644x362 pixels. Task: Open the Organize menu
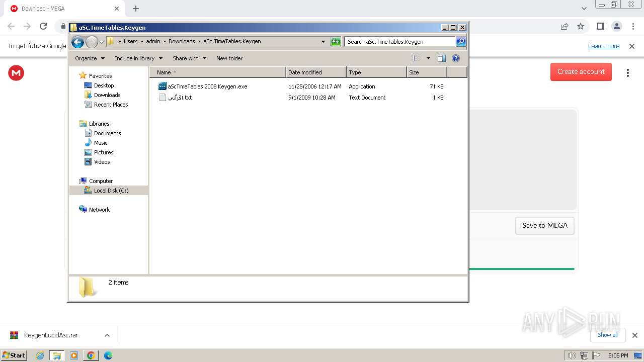[x=90, y=58]
